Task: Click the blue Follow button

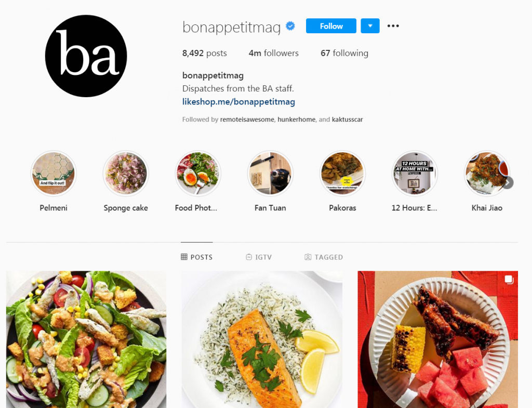Action: (x=331, y=26)
